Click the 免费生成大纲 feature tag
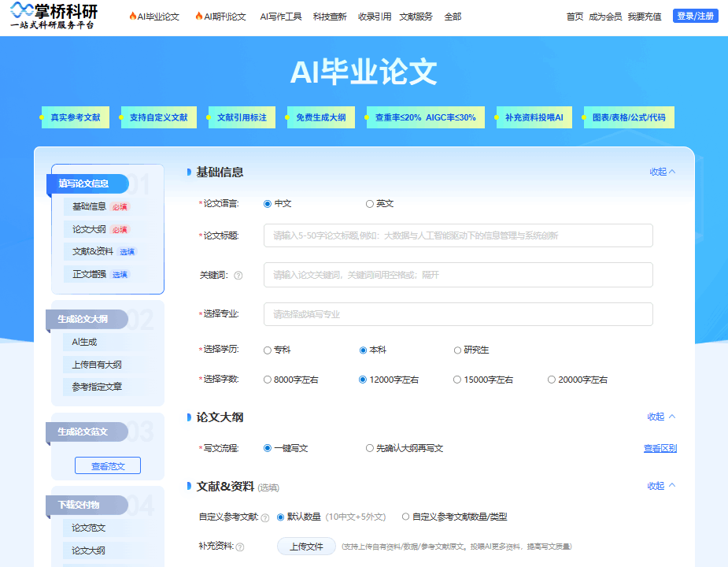The image size is (728, 567). tap(321, 117)
